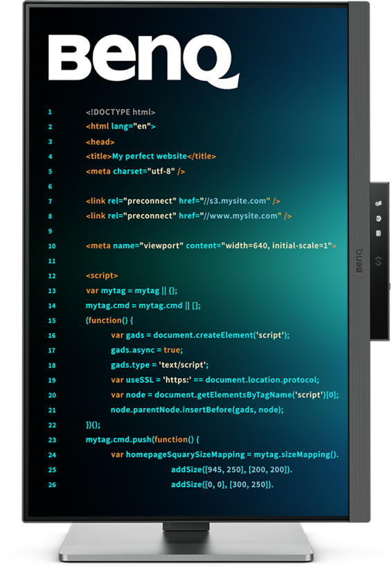Click the monitor stand neck below screen
The width and height of the screenshot is (392, 568).
coord(186,527)
